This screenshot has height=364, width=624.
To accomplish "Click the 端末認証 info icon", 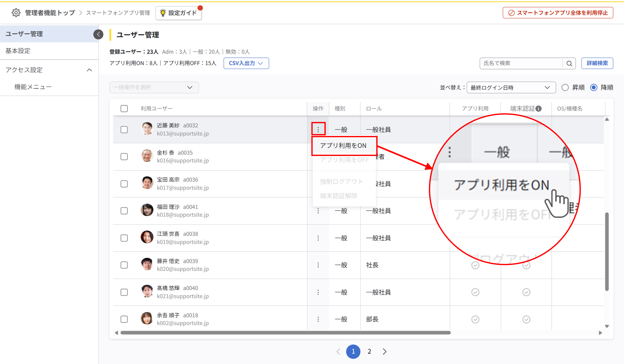I will pyautogui.click(x=538, y=109).
